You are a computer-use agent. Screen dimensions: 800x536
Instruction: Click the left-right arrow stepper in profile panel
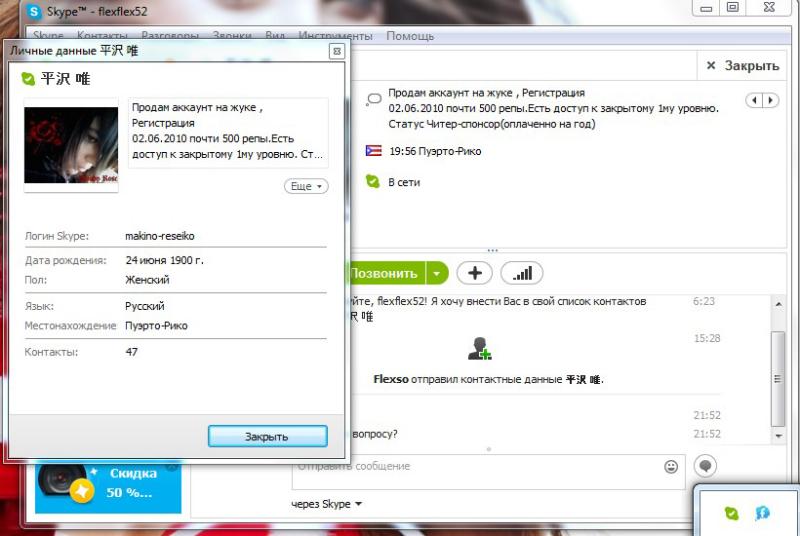click(x=763, y=100)
